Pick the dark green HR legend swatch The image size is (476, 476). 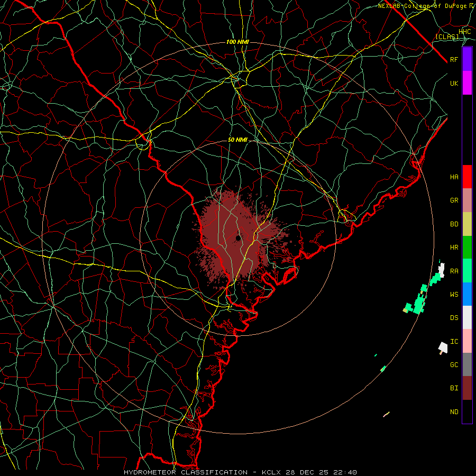(467, 248)
